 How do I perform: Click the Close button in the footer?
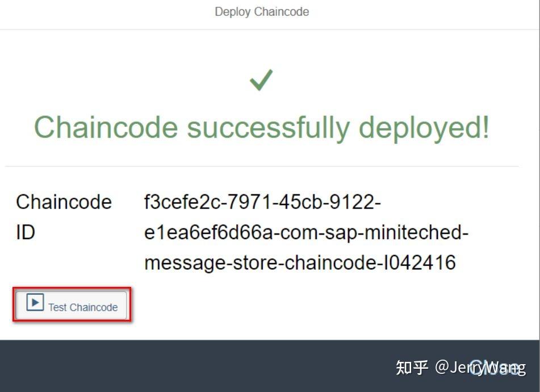(x=494, y=367)
